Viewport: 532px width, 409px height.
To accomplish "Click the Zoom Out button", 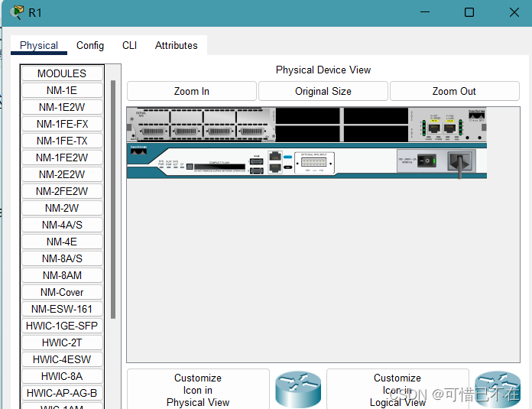I will [454, 91].
